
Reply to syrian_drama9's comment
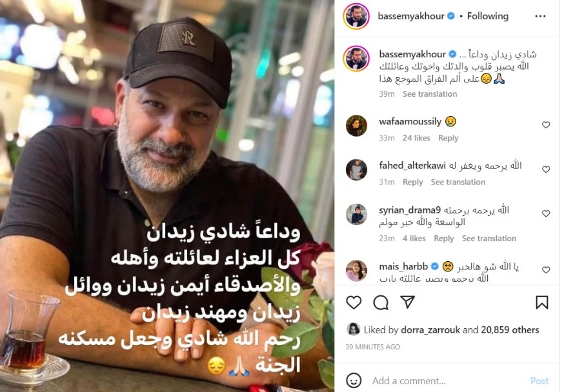point(443,239)
